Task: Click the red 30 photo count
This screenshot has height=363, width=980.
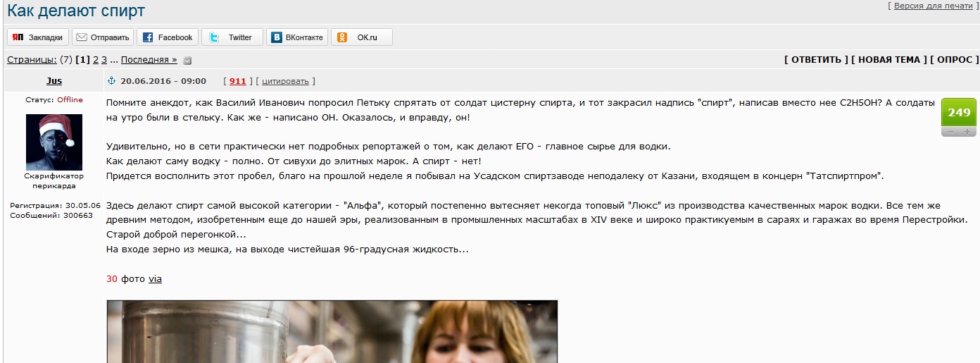Action: 112,278
